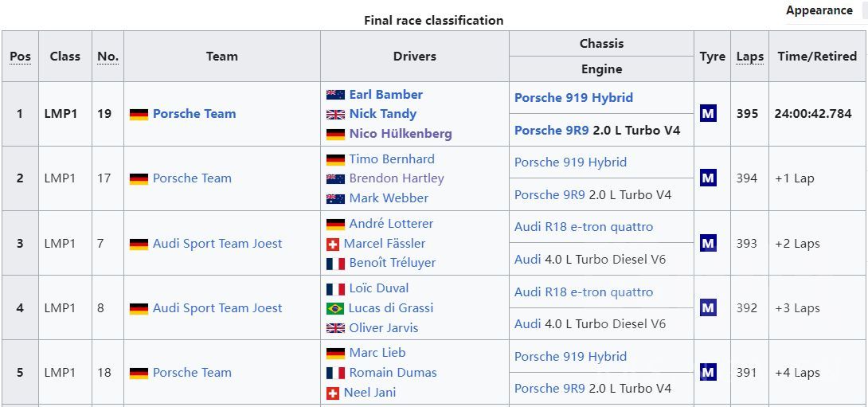
Task: Open Nico Hülkenberg driver link
Action: [401, 134]
